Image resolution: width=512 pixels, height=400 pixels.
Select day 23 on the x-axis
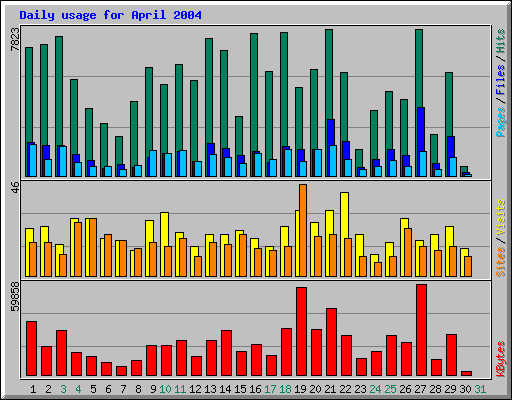coord(360,389)
